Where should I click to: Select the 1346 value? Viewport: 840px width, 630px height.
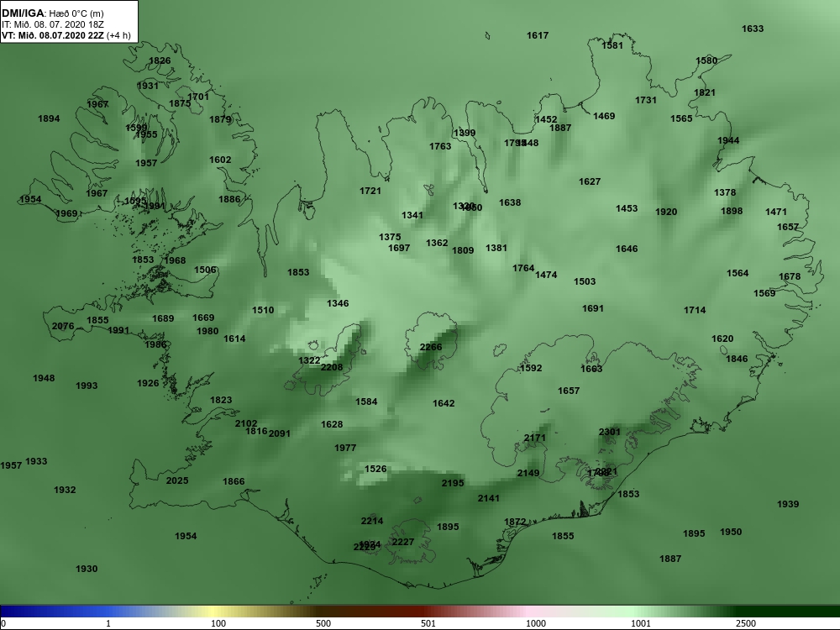(x=338, y=304)
